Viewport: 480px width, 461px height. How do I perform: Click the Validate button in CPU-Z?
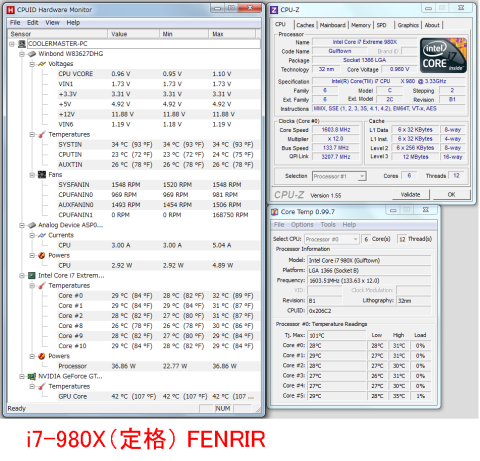coord(410,194)
